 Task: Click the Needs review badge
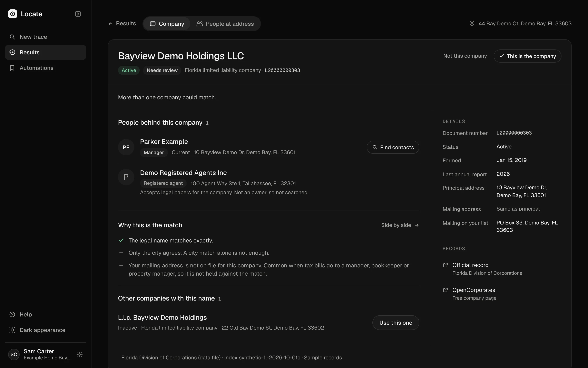tap(162, 70)
